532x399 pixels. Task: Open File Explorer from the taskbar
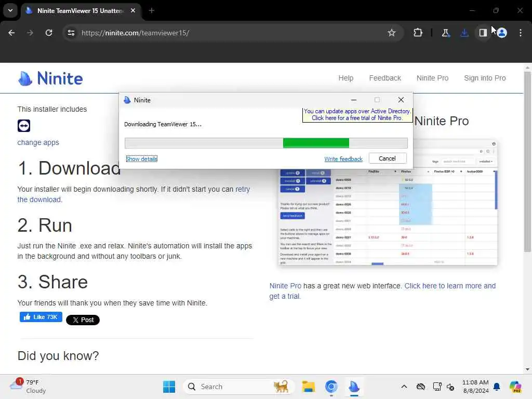pos(309,387)
